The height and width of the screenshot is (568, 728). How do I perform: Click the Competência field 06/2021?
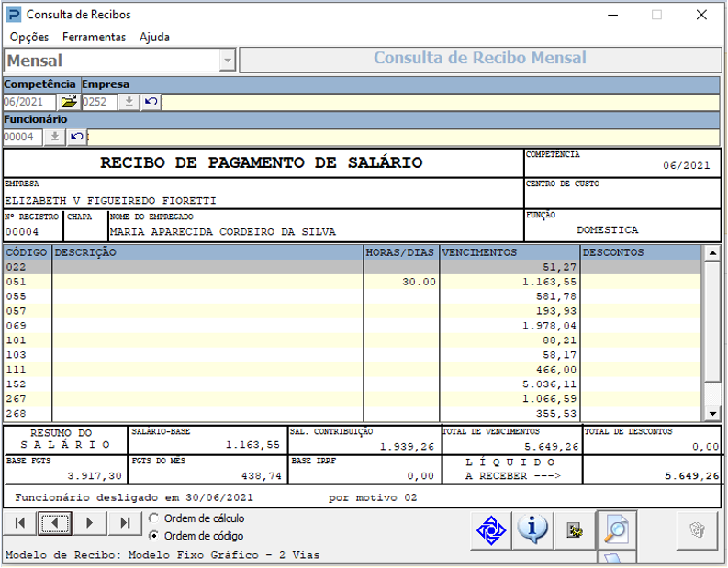click(29, 102)
